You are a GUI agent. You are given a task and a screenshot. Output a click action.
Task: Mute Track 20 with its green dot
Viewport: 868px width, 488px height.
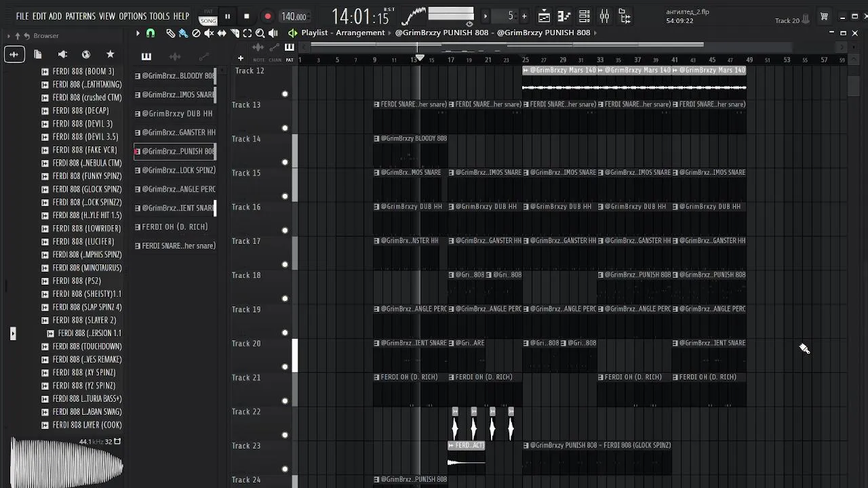[285, 367]
